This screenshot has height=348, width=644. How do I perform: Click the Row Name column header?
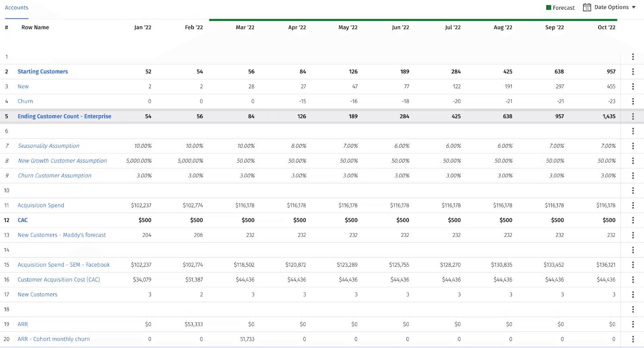pyautogui.click(x=35, y=27)
